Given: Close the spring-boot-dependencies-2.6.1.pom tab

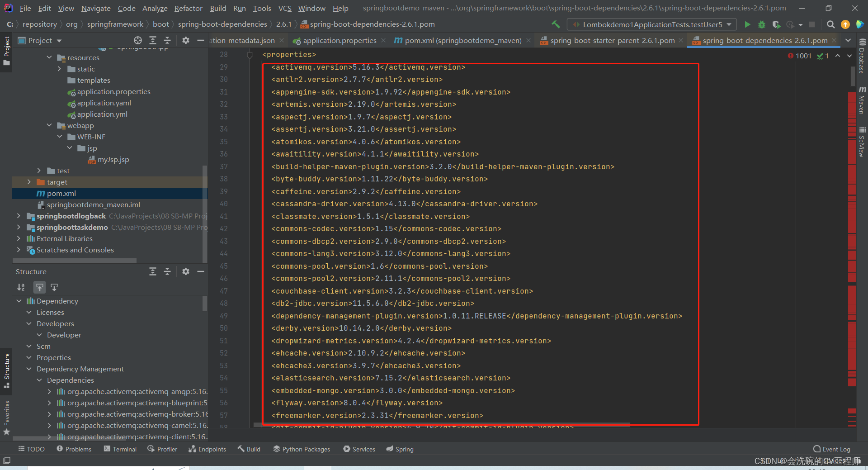Looking at the screenshot, I should click(x=834, y=40).
